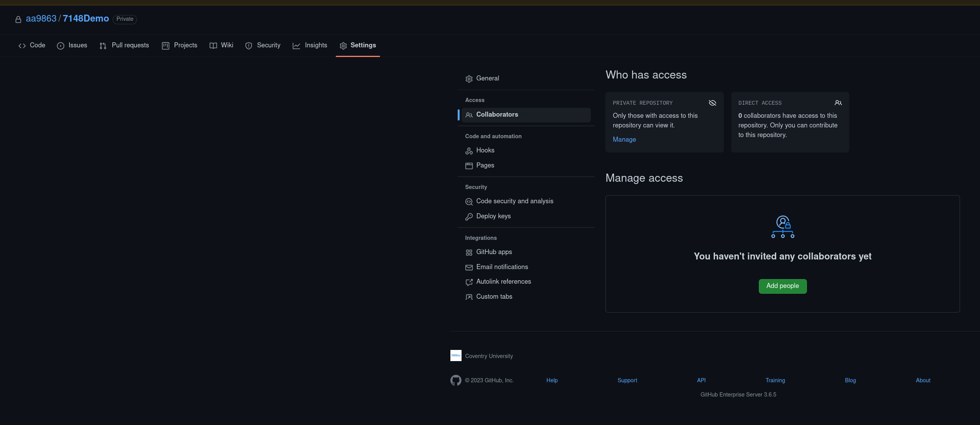
Task: Click the GitHub apps grid icon
Action: pos(469,253)
